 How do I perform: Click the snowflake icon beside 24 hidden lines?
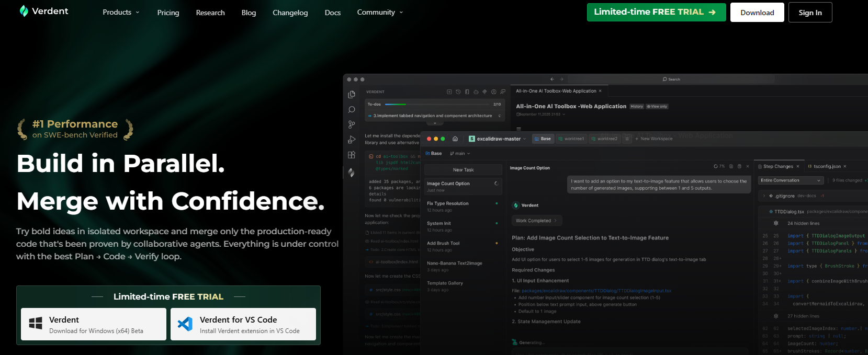pyautogui.click(x=776, y=223)
